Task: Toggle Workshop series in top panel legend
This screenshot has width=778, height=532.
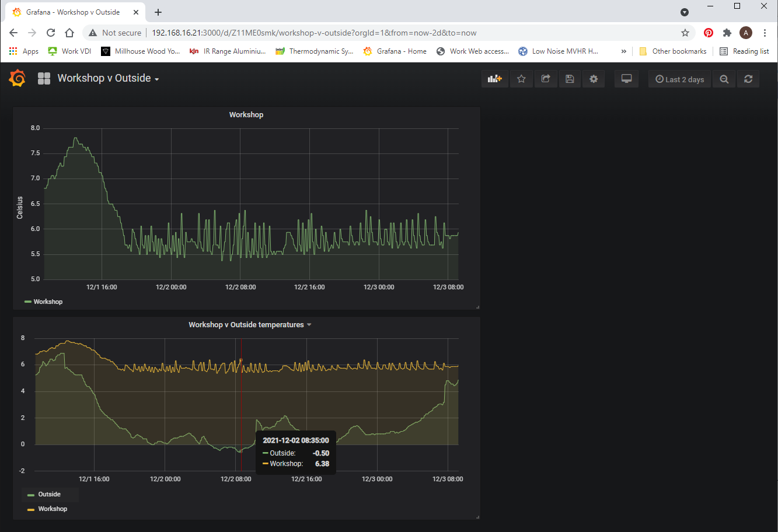Action: coord(47,302)
